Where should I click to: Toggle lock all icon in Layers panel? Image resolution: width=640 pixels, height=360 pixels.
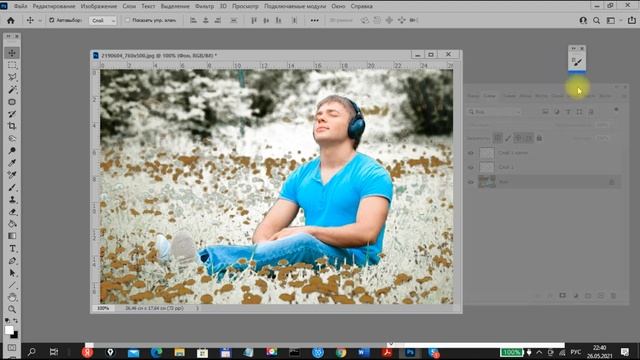point(539,138)
